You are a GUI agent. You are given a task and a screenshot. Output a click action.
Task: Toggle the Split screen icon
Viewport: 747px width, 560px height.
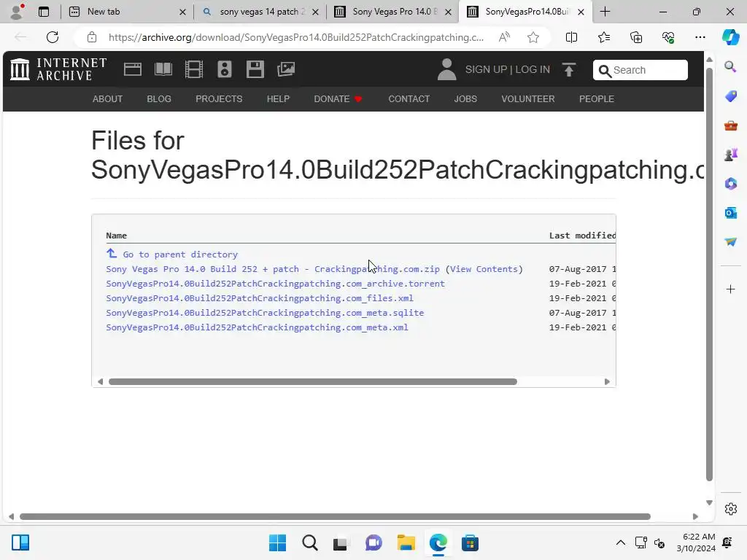(x=571, y=37)
